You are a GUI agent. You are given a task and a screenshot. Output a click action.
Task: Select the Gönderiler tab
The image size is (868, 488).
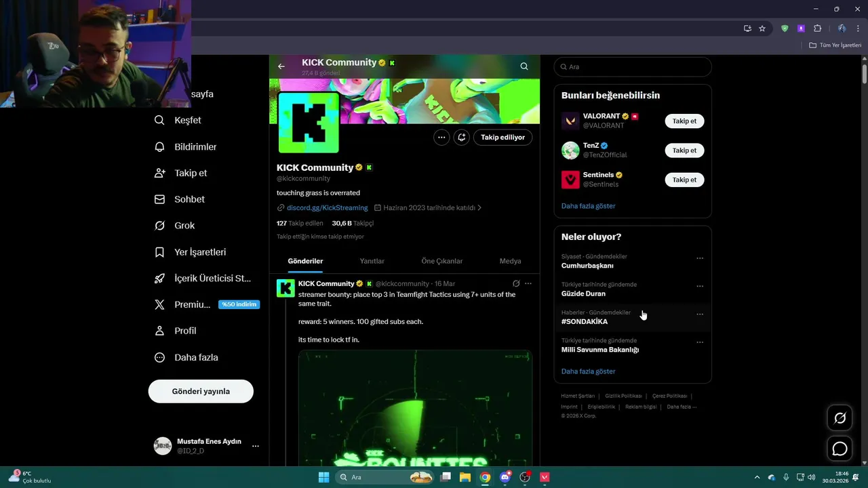(x=305, y=261)
